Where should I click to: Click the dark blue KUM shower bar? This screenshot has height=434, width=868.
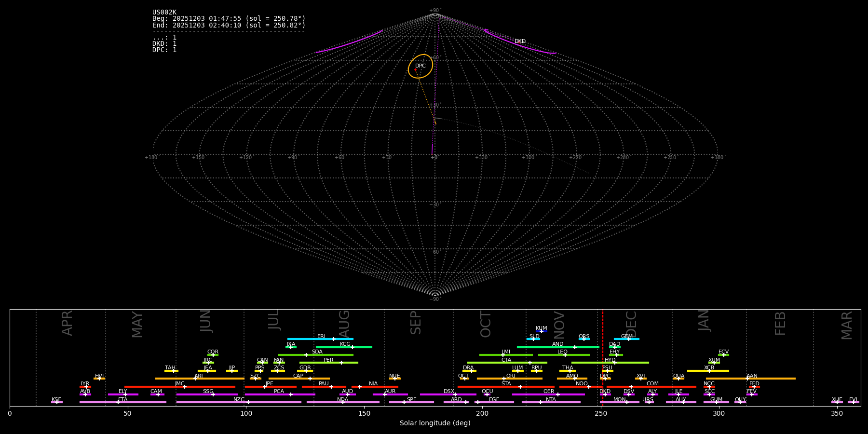click(x=541, y=331)
